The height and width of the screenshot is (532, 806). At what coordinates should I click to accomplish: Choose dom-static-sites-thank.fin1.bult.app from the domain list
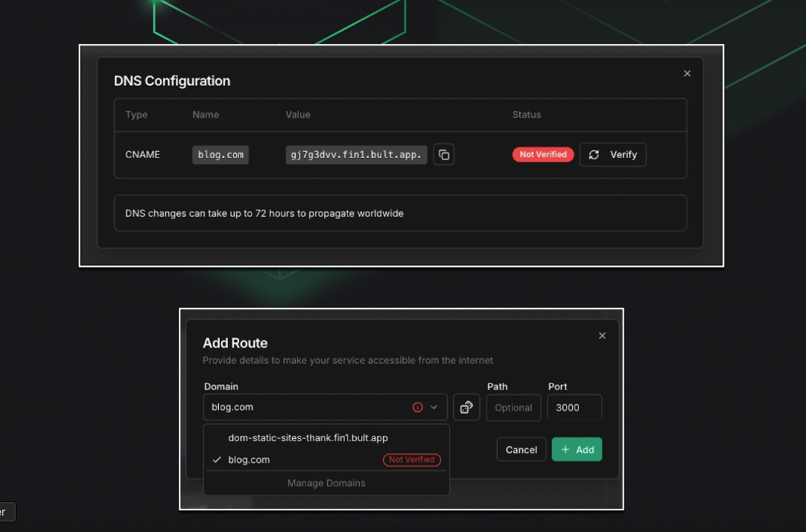[x=308, y=438]
